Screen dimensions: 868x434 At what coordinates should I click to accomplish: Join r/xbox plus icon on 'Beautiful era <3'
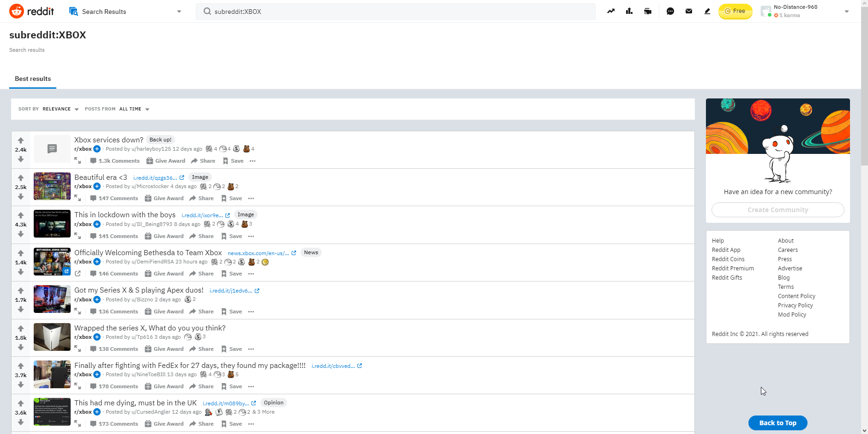click(97, 186)
